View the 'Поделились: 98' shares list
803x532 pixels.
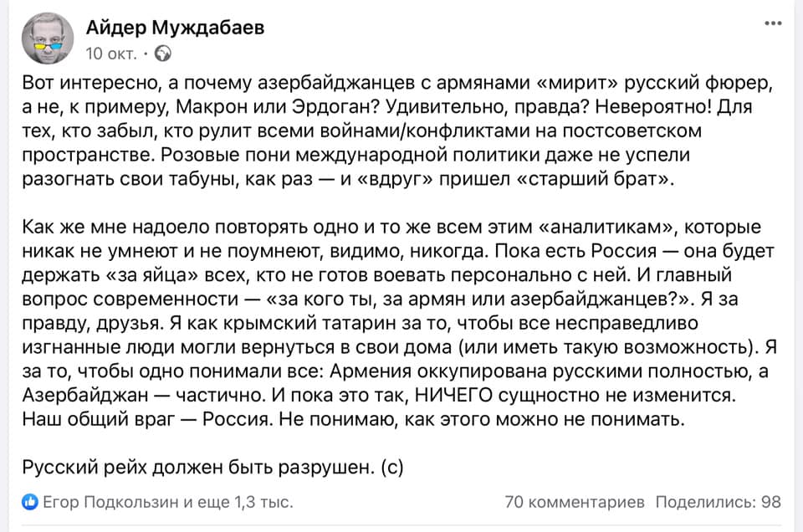click(x=718, y=502)
